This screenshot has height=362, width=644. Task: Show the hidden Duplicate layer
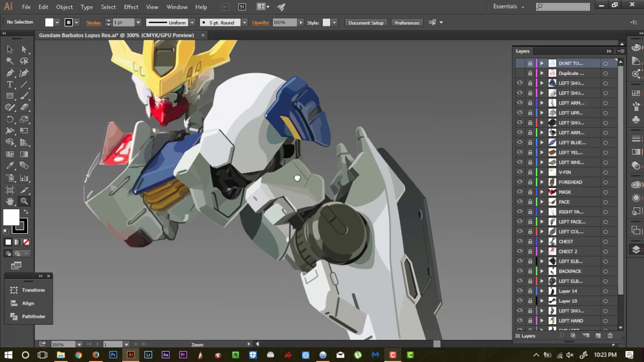pos(520,73)
